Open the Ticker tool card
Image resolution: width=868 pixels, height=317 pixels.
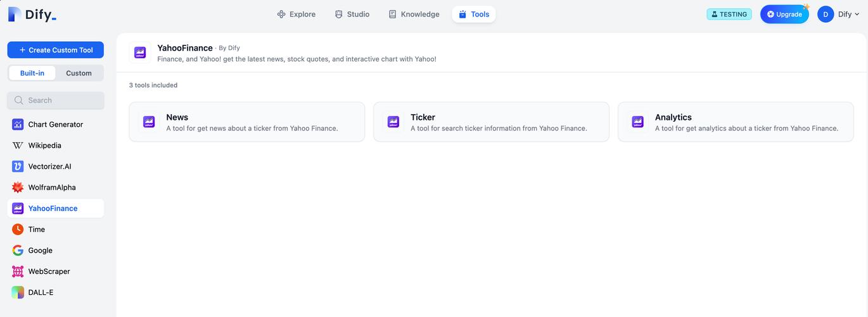click(x=491, y=122)
